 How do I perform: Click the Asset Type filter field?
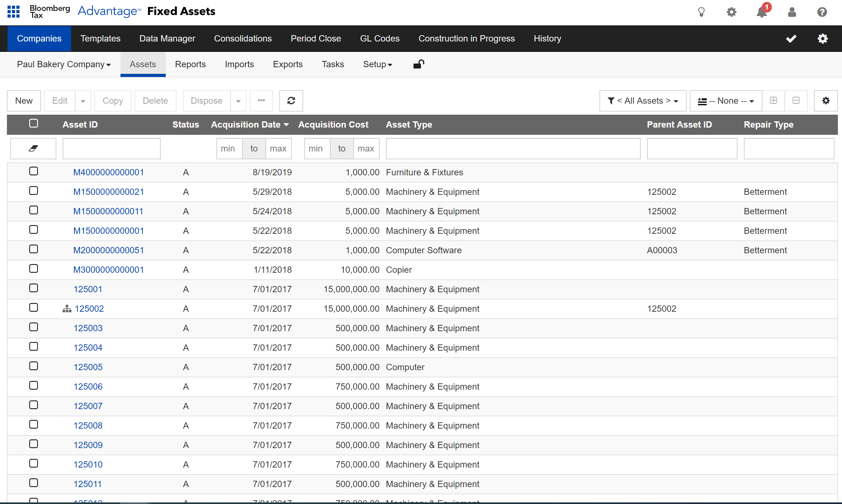[x=513, y=148]
